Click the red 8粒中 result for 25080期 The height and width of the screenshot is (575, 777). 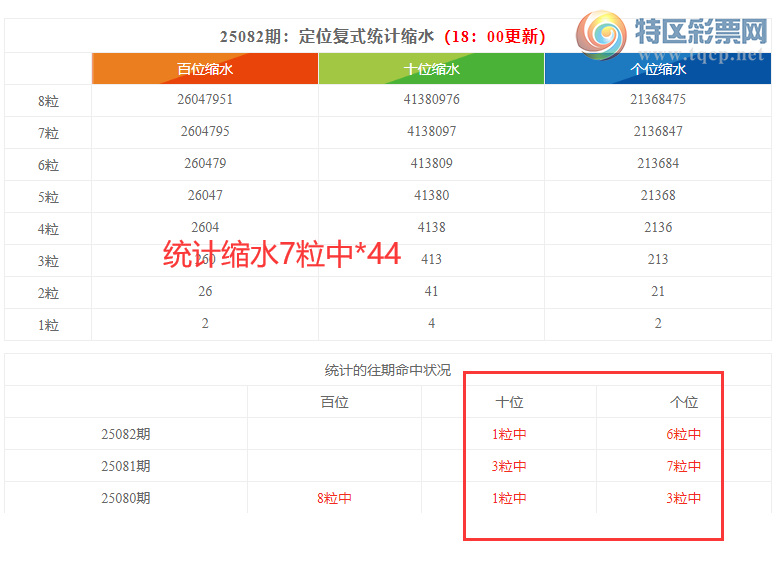pyautogui.click(x=333, y=498)
